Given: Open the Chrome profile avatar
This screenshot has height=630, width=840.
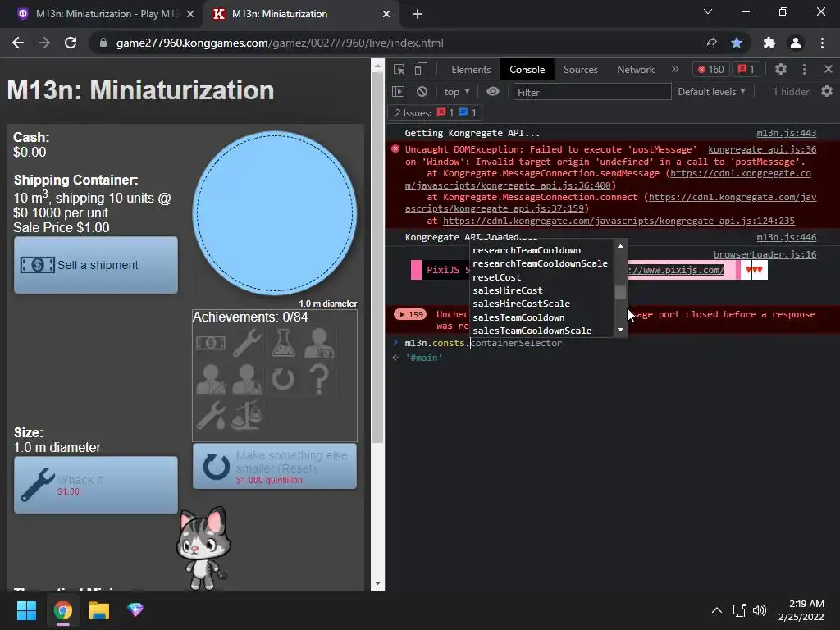Looking at the screenshot, I should (x=796, y=43).
